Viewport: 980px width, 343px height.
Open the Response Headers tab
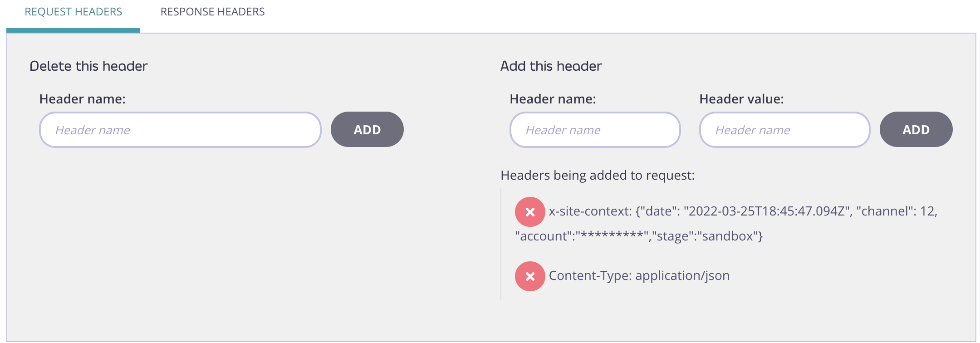point(212,12)
